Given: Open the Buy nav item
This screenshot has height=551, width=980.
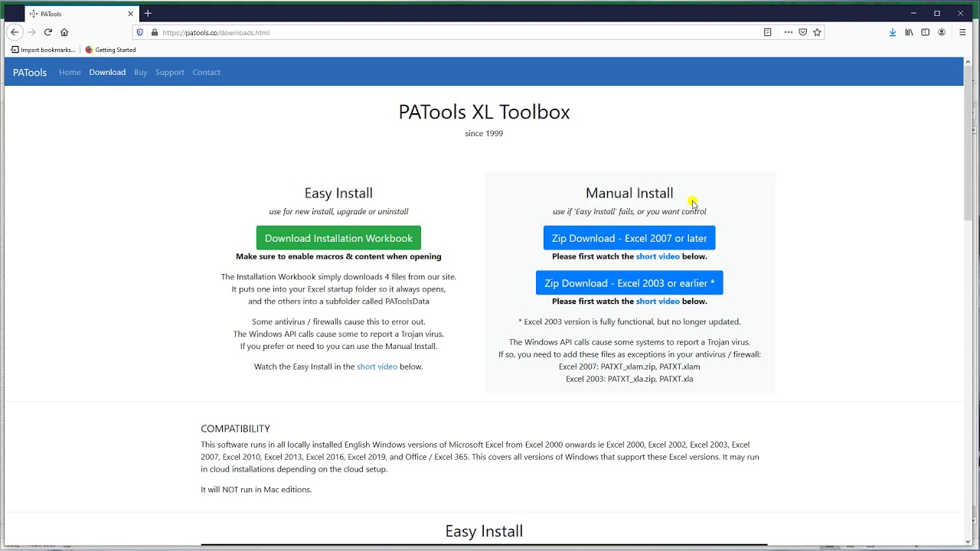Looking at the screenshot, I should [x=140, y=72].
